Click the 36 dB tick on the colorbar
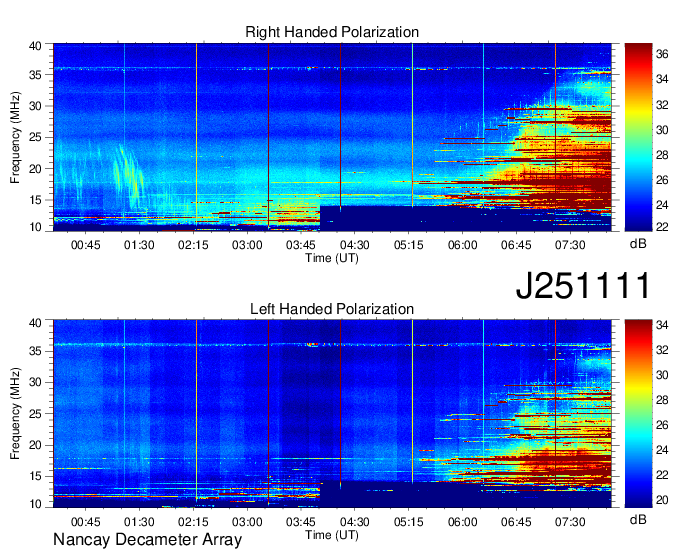Image resolution: width=680 pixels, height=552 pixels. point(661,54)
